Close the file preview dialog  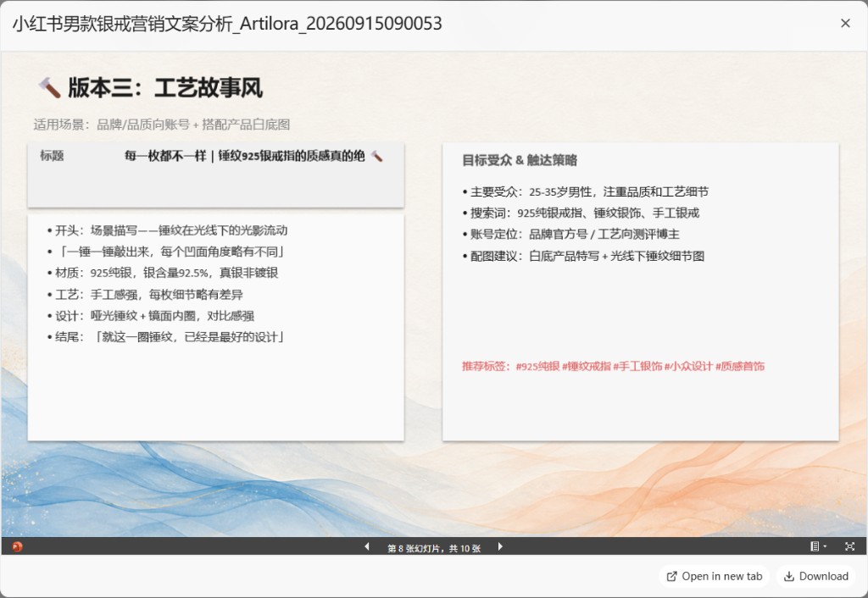click(x=845, y=23)
